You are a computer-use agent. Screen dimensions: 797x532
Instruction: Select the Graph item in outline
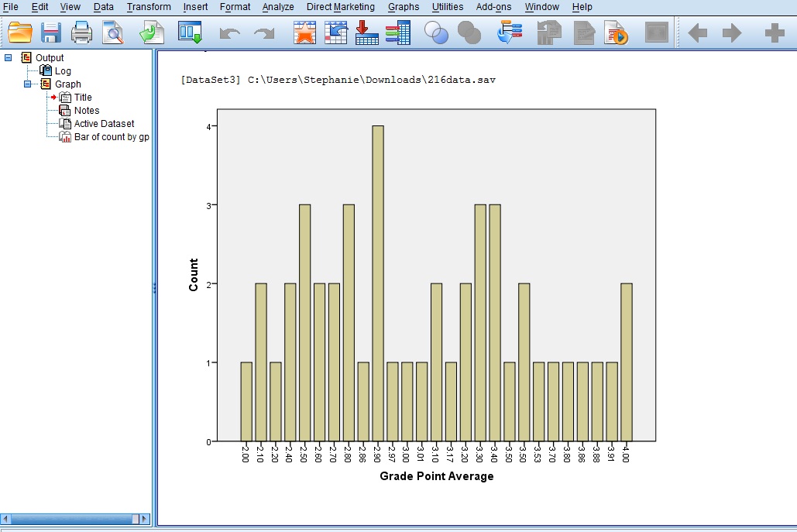pos(67,84)
